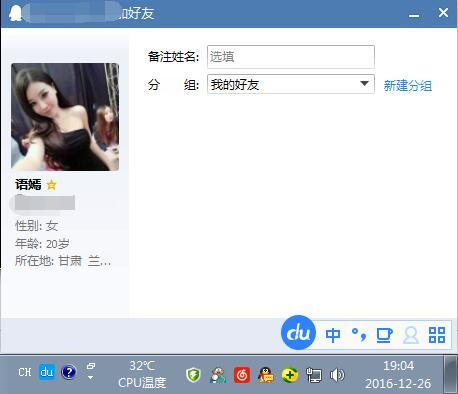The width and height of the screenshot is (458, 394).
Task: Toggle the punctuation mode icon
Action: point(359,334)
